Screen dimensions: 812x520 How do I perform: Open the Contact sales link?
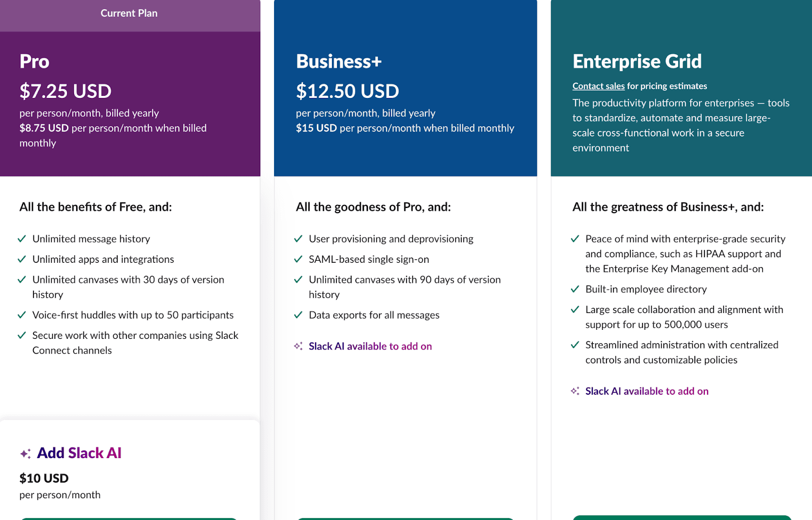(598, 86)
